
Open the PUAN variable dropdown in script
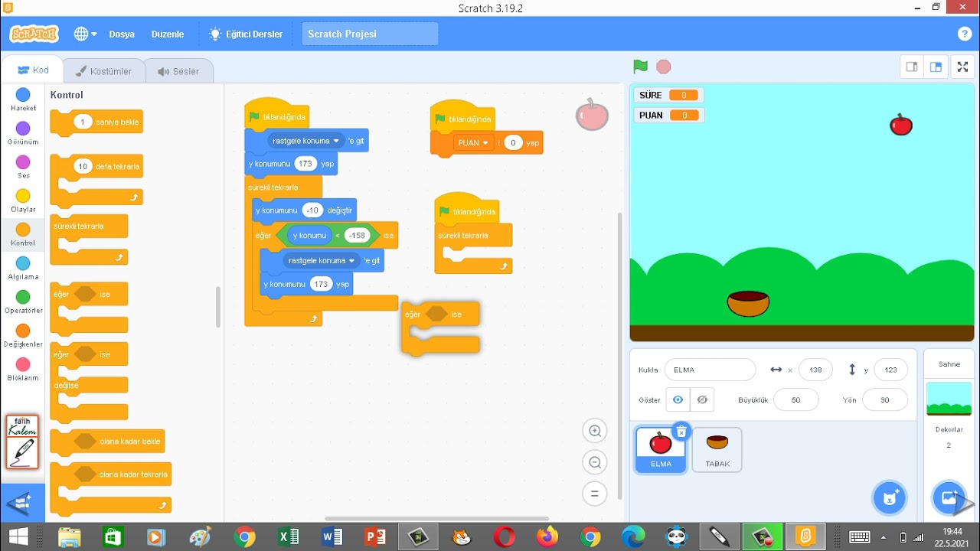point(472,143)
